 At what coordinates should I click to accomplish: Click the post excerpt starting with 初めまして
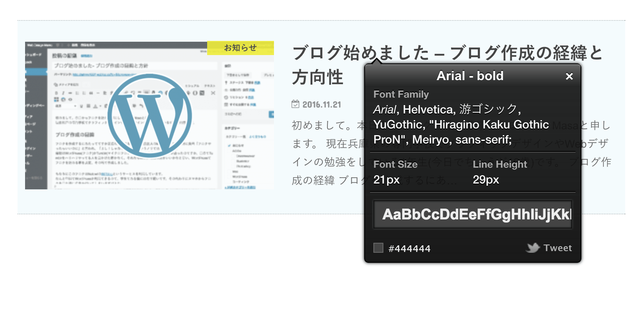coord(451,153)
